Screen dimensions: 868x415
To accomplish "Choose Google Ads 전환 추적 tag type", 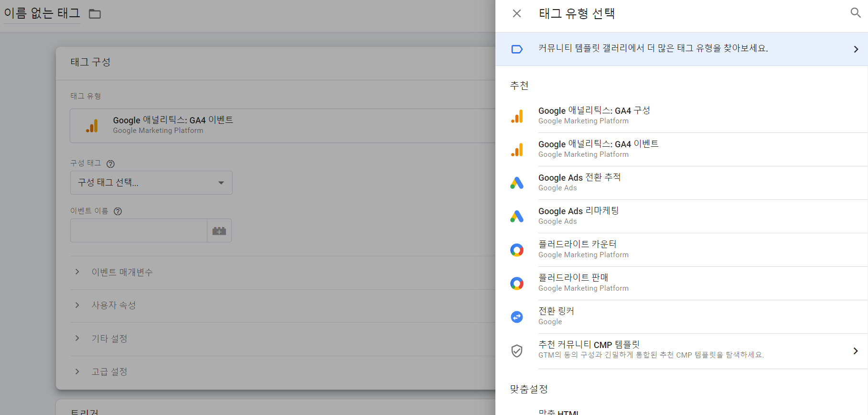I will tap(682, 183).
